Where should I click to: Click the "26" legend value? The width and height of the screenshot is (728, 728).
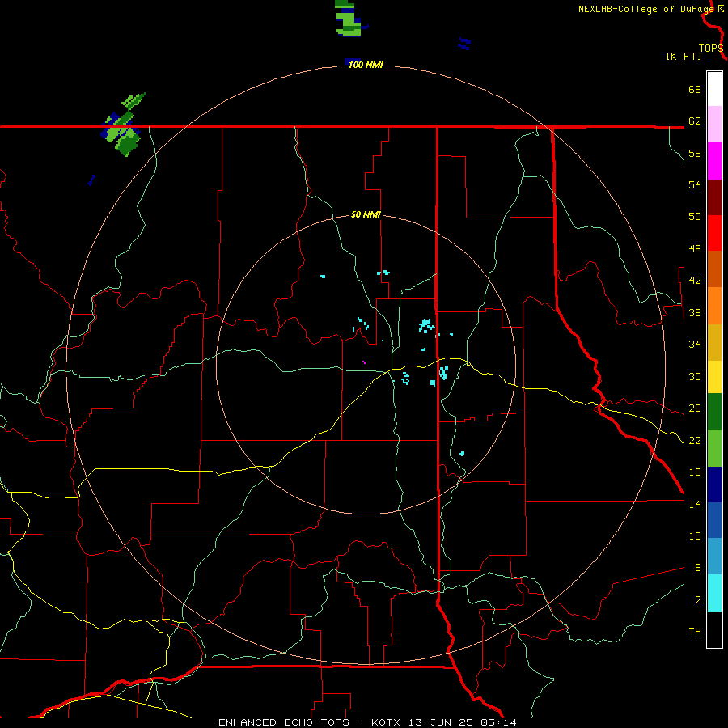[x=695, y=408]
